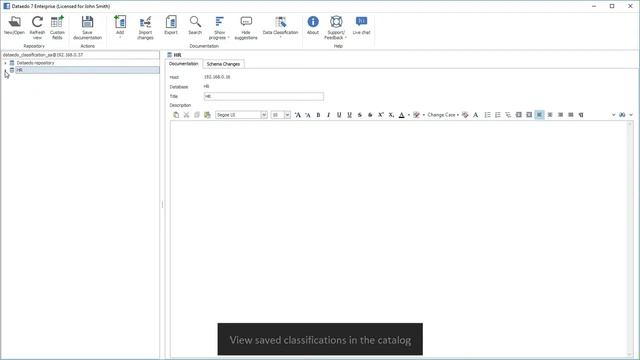Select the Dataedo repository tree item
The image size is (640, 360).
tap(36, 63)
